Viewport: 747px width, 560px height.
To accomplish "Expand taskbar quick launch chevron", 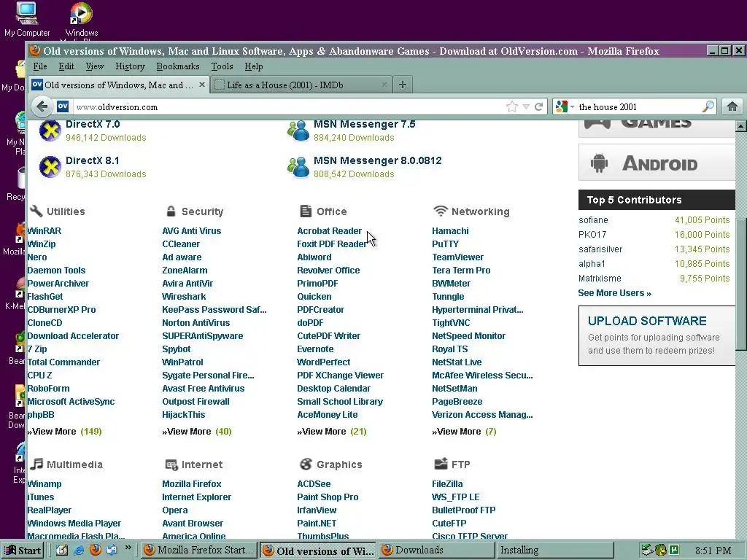I will pyautogui.click(x=128, y=548).
